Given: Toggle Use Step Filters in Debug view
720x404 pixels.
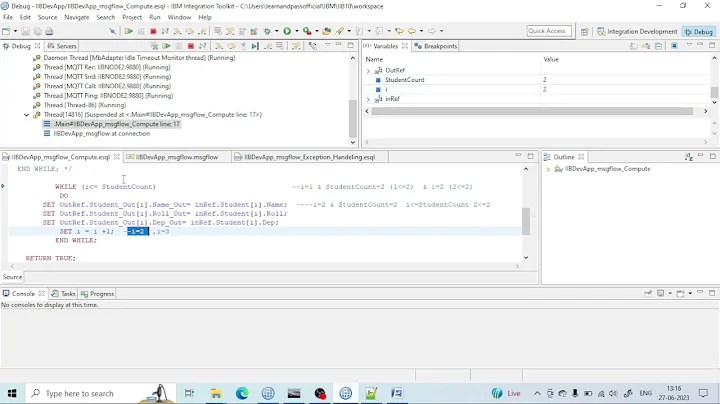Looking at the screenshot, I should pyautogui.click(x=296, y=46).
